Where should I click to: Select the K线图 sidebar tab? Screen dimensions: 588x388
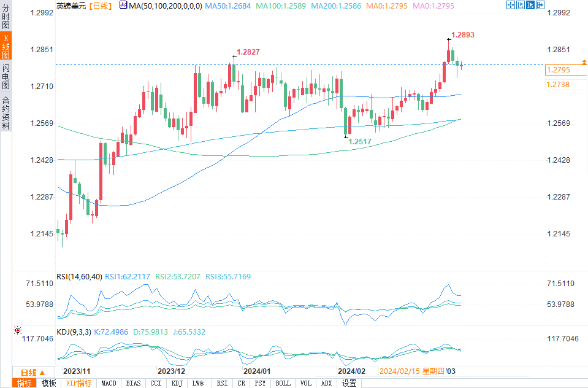6,46
